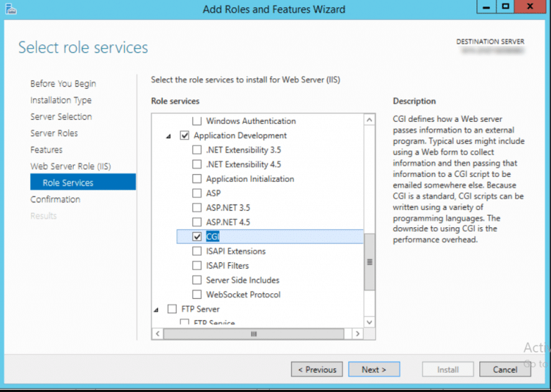Collapse the Application Development tree node

pyautogui.click(x=169, y=136)
